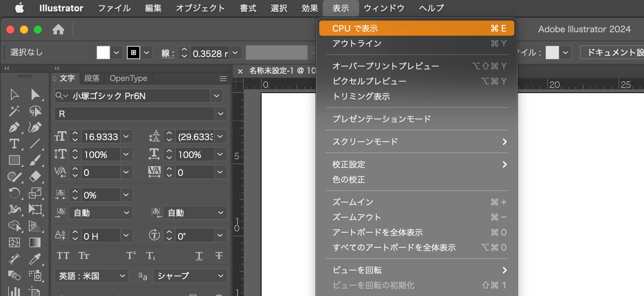Open the シャープ anti-aliasing dropdown
The width and height of the screenshot is (644, 296).
pos(190,276)
